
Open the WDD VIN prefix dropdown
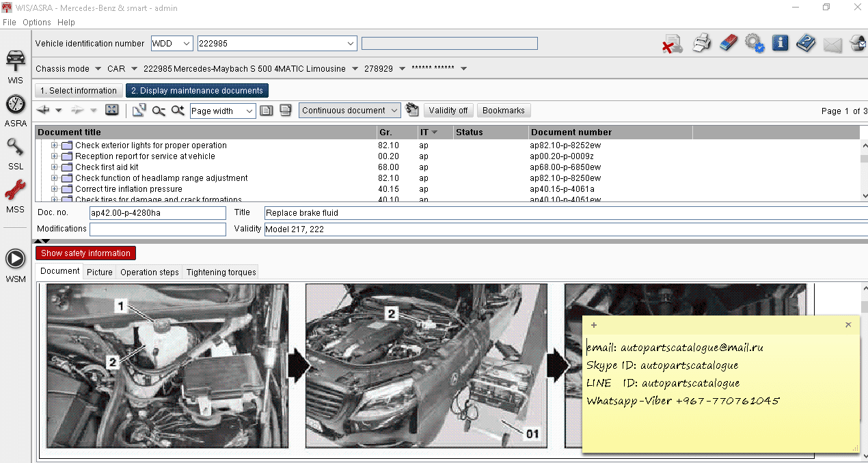click(x=172, y=44)
